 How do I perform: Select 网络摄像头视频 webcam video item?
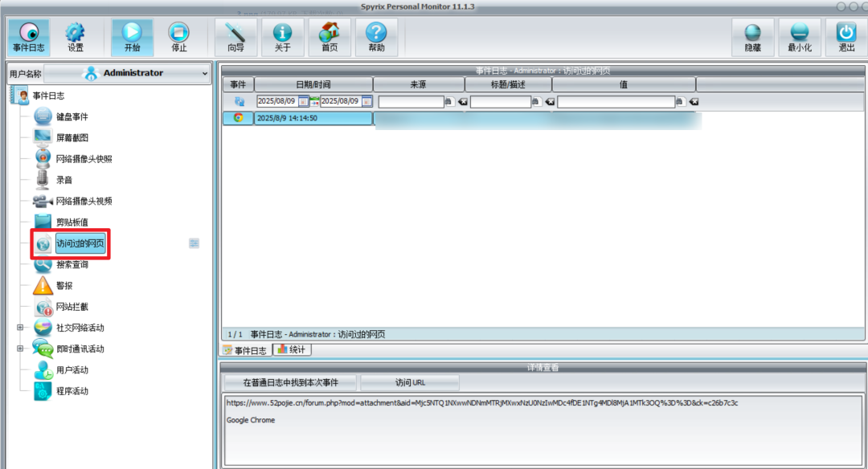[x=84, y=201]
